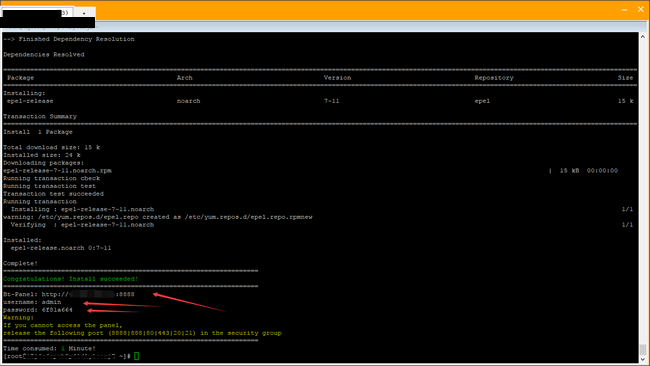Click the Version column header

click(337, 78)
